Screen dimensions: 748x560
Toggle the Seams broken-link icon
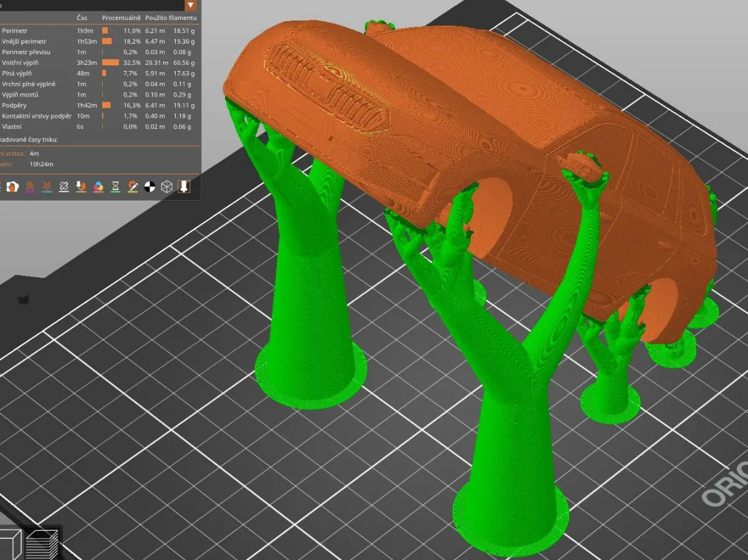[x=64, y=186]
